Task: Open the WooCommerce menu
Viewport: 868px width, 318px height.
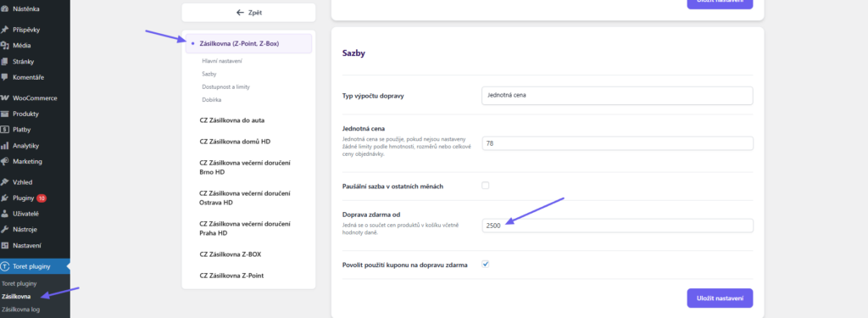Action: [x=35, y=98]
